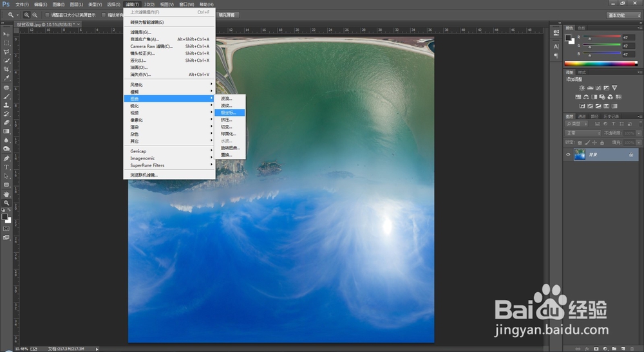Open the Paragraph panel icon

(x=556, y=56)
